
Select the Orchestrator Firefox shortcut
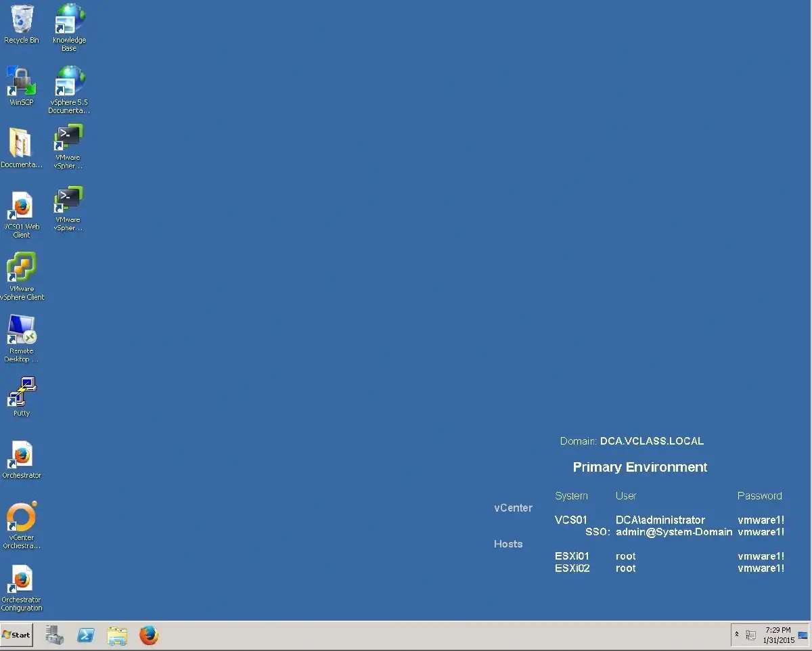pos(22,455)
